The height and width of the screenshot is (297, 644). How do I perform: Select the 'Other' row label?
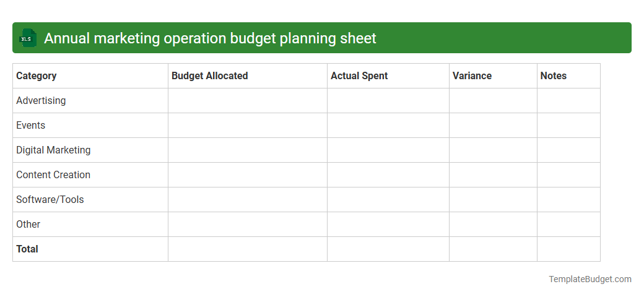pyautogui.click(x=28, y=225)
